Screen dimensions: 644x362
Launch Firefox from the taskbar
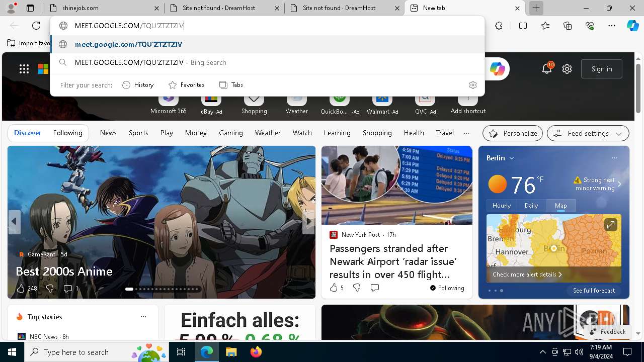(256, 352)
